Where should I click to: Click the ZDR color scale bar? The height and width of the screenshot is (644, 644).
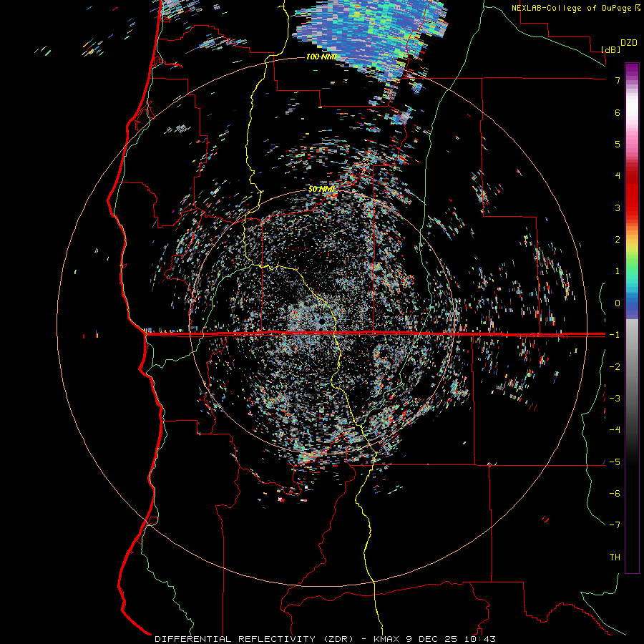click(x=632, y=318)
